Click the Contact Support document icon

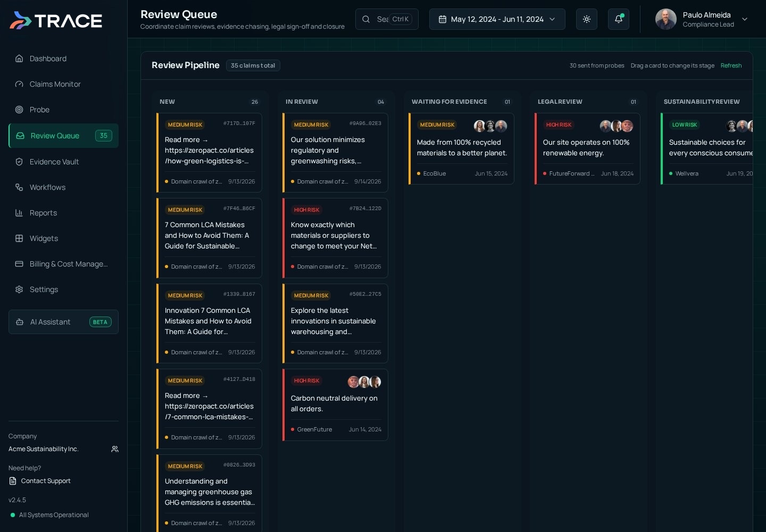click(x=13, y=481)
